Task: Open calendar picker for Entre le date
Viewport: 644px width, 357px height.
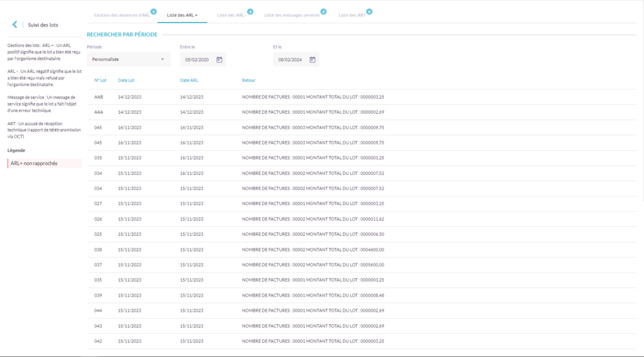Action: point(219,60)
